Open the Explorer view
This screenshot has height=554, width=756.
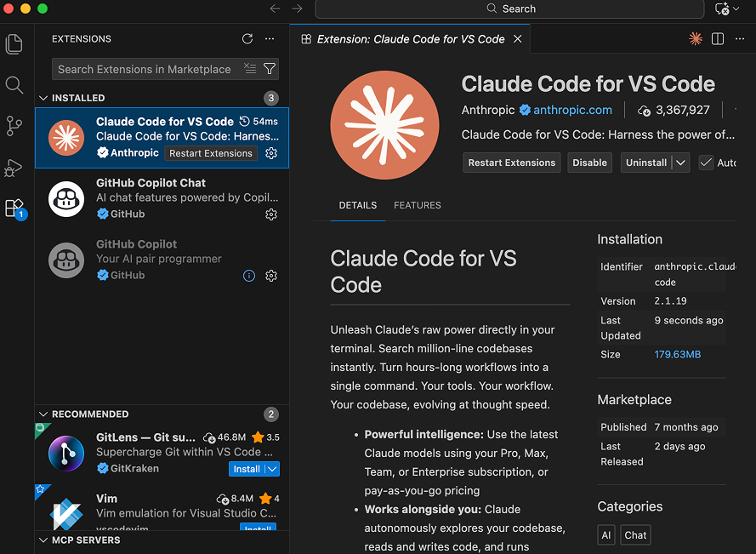(x=14, y=44)
